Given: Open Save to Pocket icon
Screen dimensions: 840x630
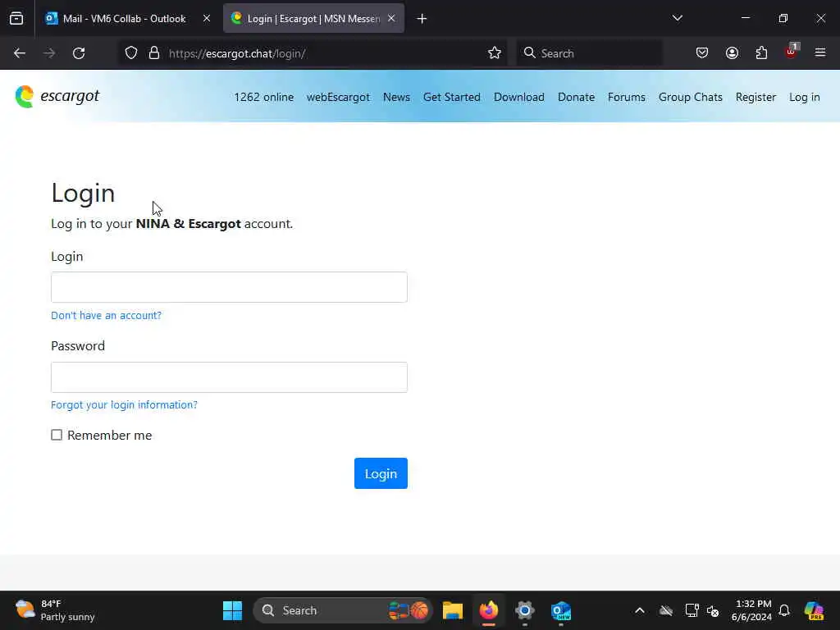Looking at the screenshot, I should (702, 53).
